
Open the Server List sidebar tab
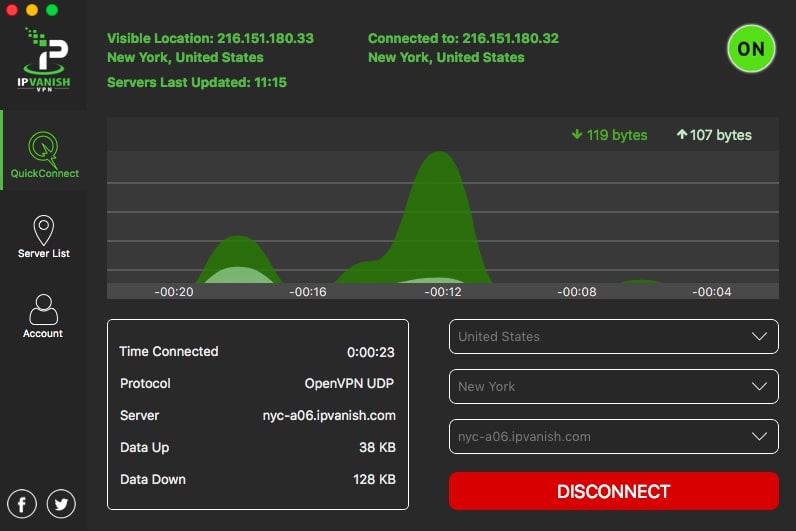click(x=44, y=237)
